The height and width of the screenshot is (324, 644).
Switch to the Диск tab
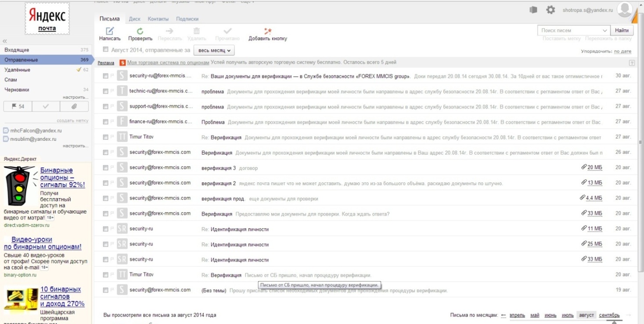(135, 19)
